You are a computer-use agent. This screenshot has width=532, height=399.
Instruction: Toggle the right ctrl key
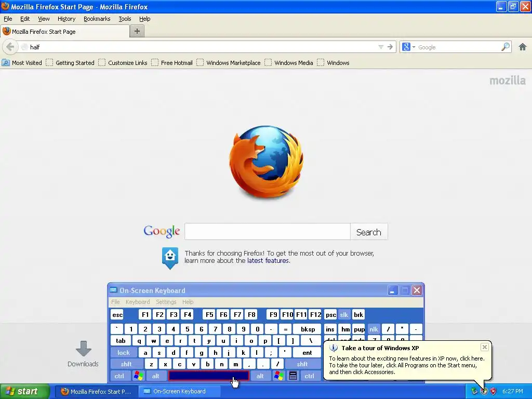click(x=310, y=376)
